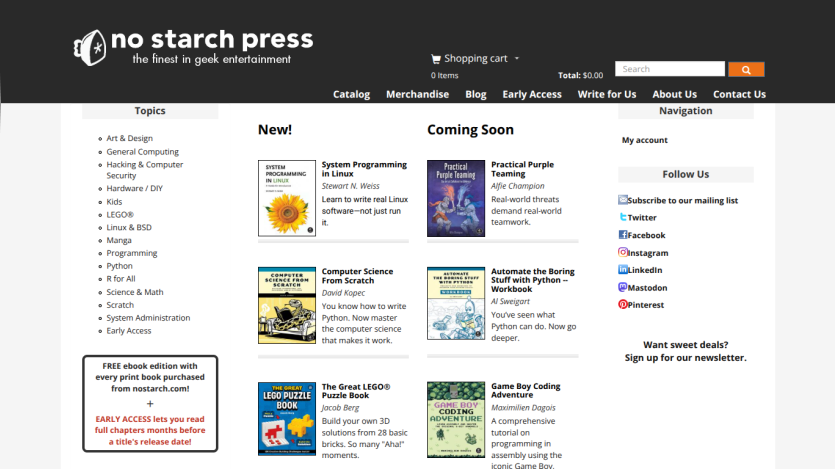Open My account link
This screenshot has height=469, width=835.
pos(644,140)
